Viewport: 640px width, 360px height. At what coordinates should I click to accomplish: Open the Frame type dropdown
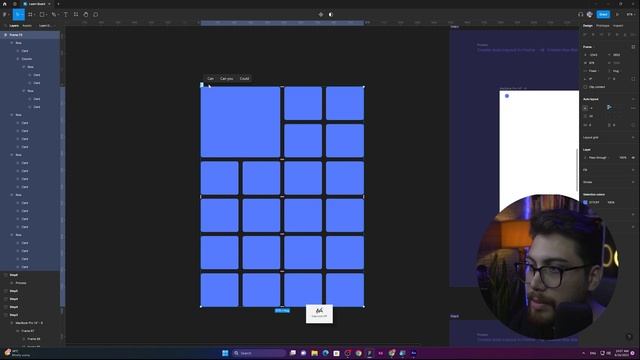(x=588, y=47)
